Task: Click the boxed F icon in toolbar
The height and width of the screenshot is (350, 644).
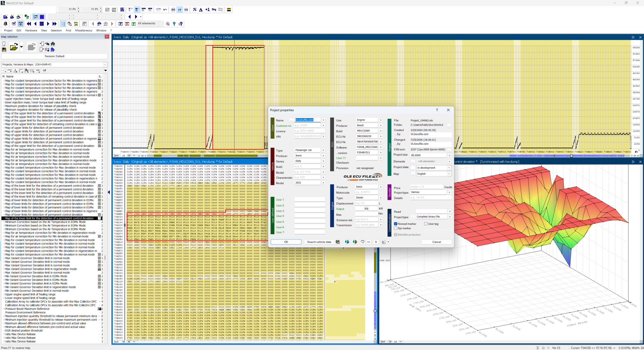Action: (x=120, y=24)
